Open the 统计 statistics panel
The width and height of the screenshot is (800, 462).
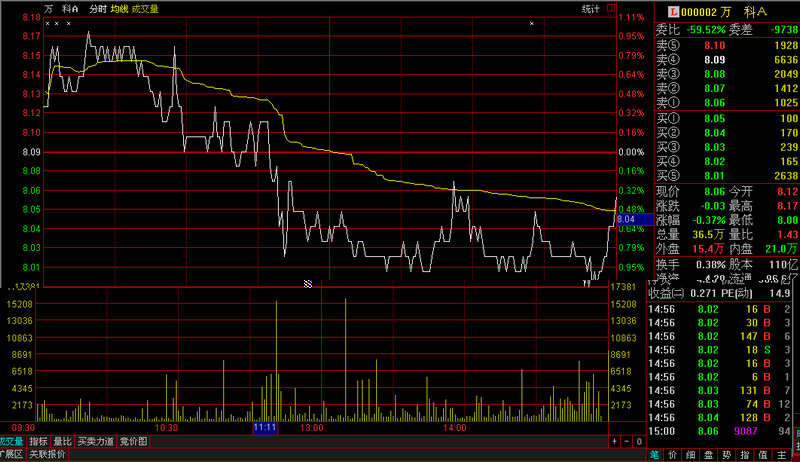click(591, 9)
